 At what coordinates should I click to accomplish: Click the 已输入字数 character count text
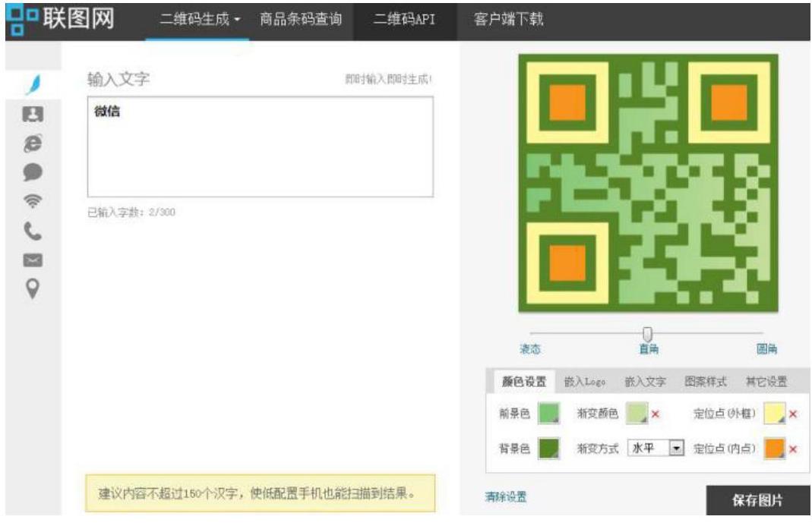(131, 213)
